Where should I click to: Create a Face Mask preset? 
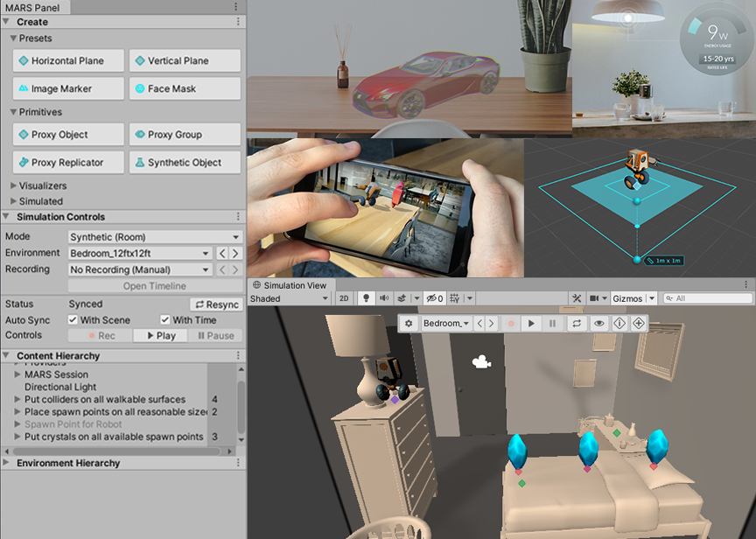(185, 88)
